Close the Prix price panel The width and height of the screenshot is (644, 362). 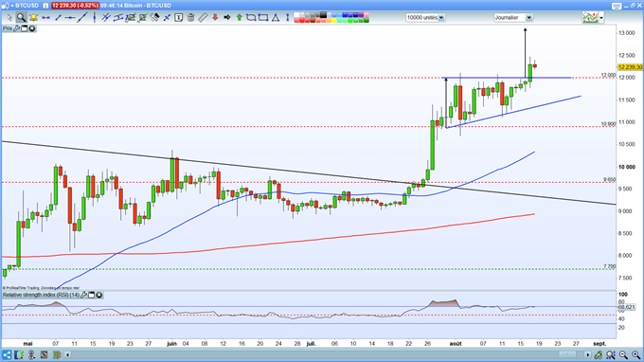coord(32,28)
